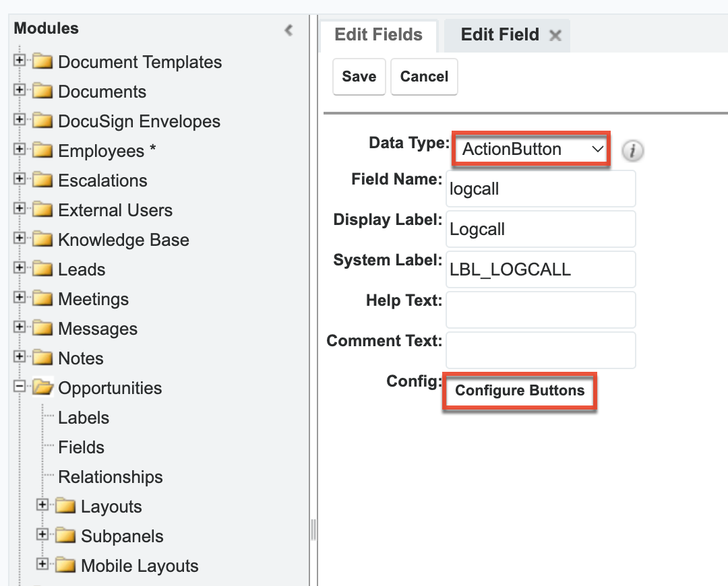728x586 pixels.
Task: Click the Messages folder icon
Action: [x=43, y=329]
